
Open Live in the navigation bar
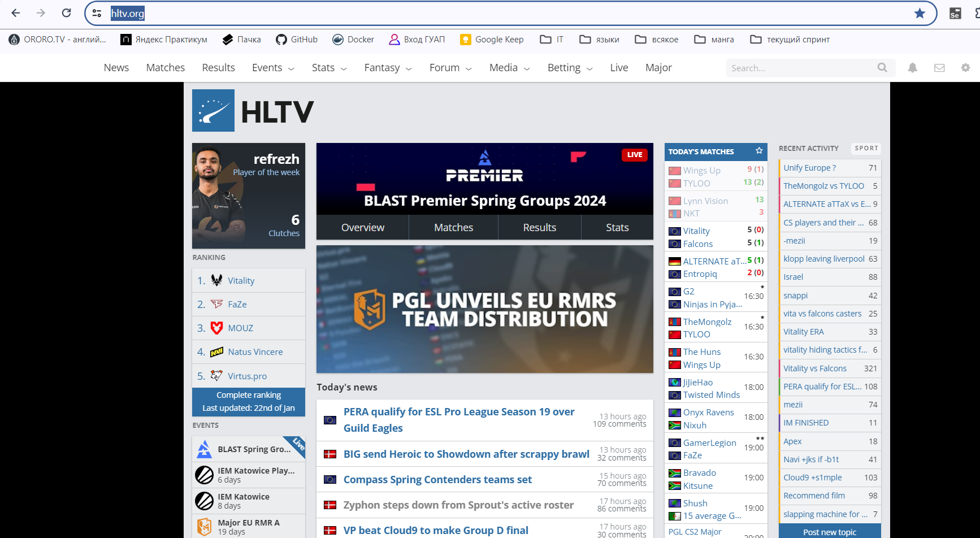(619, 68)
